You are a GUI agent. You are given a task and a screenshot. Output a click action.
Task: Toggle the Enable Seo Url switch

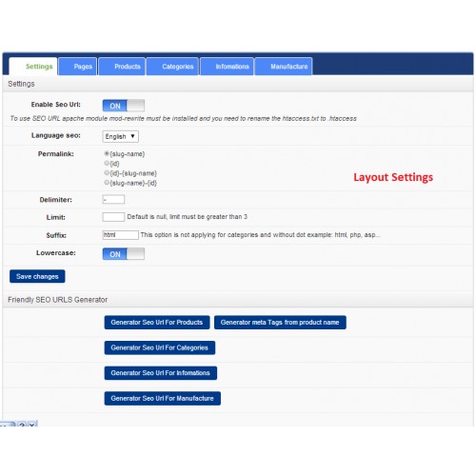[x=124, y=106]
